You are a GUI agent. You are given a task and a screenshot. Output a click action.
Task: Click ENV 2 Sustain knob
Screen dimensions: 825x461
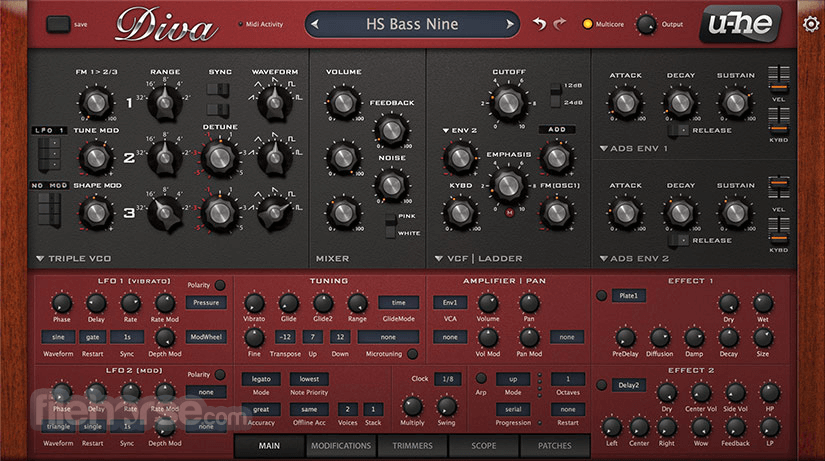(735, 213)
